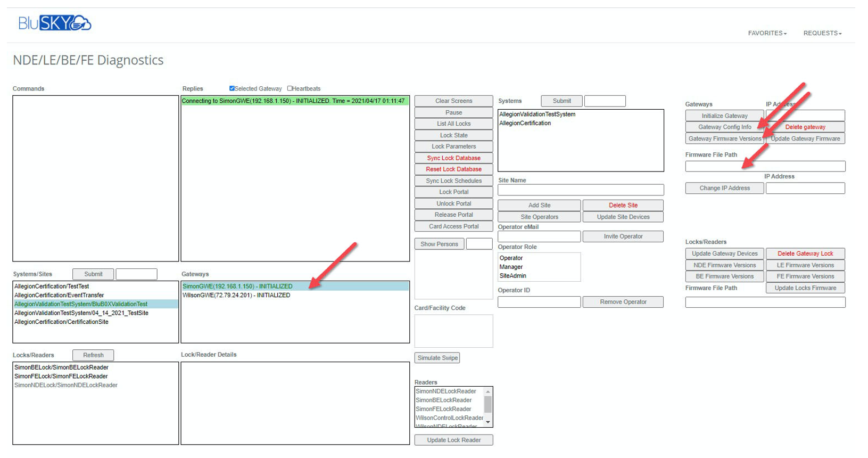
Task: Select SiteAdmin in Operator Role list
Action: (x=512, y=276)
